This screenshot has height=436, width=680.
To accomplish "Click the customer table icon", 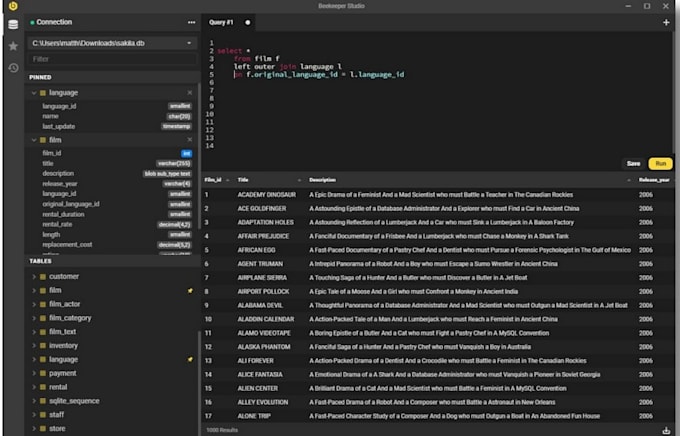I will click(43, 277).
